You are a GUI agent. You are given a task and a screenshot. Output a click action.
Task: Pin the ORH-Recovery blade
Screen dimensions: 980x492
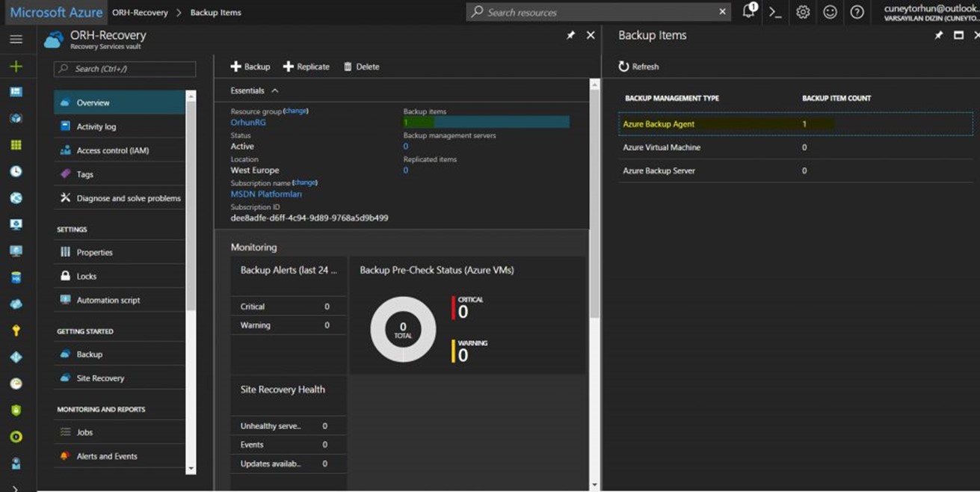[570, 35]
